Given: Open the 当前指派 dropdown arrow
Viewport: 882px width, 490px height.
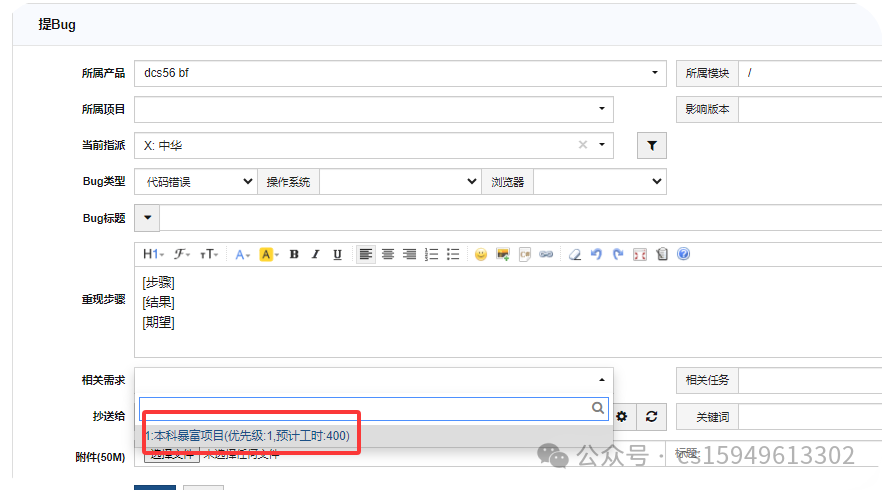Looking at the screenshot, I should coord(602,145).
